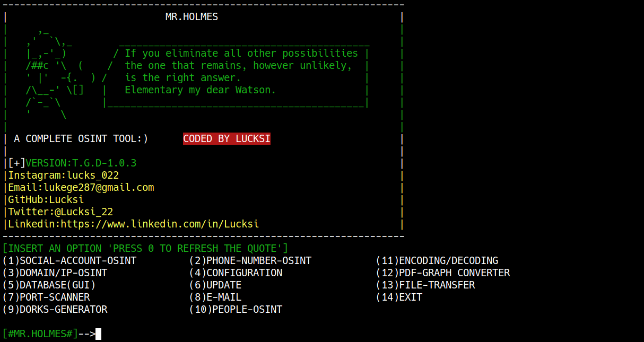Click the (1)SOCIAL-ACCOUNT-OSINT menu option

69,260
